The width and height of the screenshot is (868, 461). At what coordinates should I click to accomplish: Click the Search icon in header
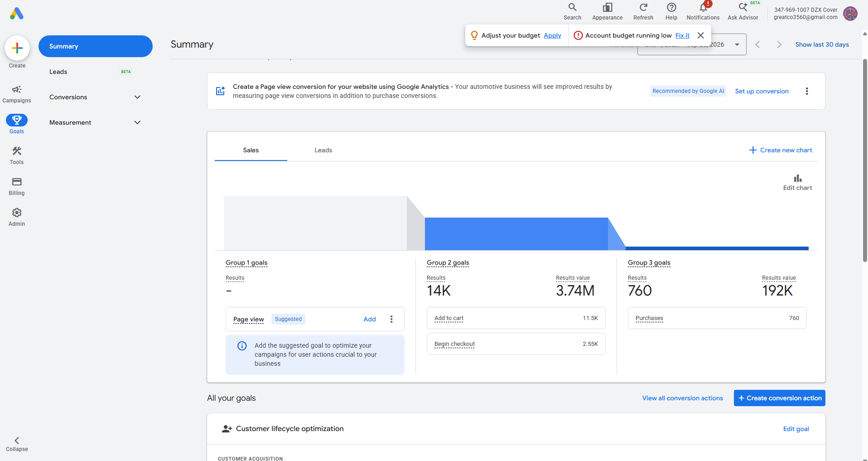point(573,12)
